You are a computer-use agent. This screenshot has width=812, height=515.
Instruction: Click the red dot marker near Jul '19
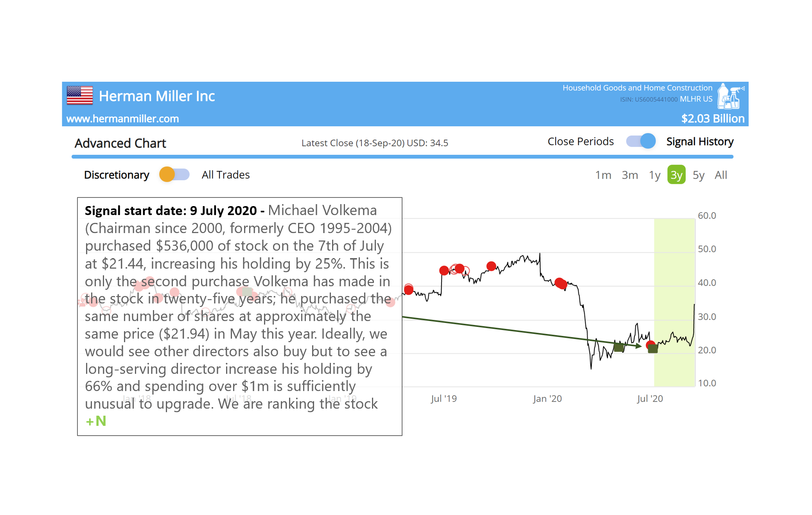pyautogui.click(x=444, y=270)
